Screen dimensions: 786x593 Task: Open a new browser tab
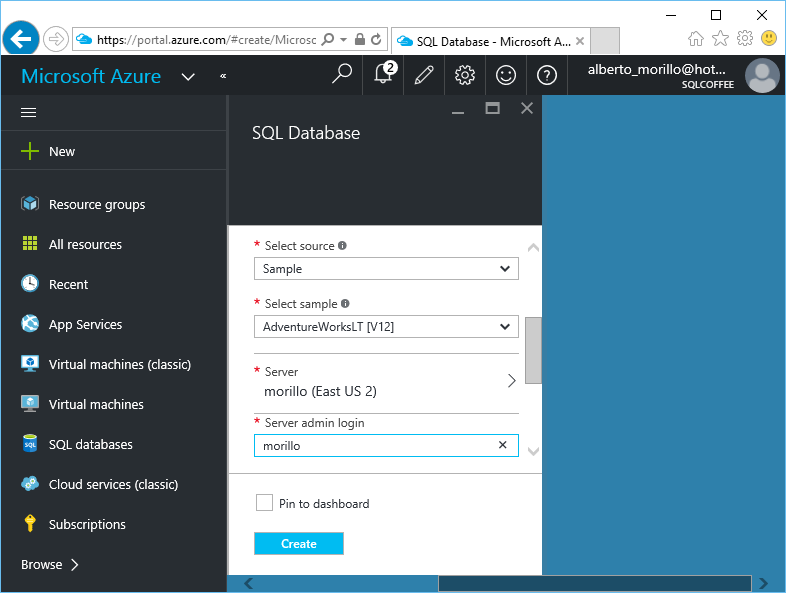point(605,41)
